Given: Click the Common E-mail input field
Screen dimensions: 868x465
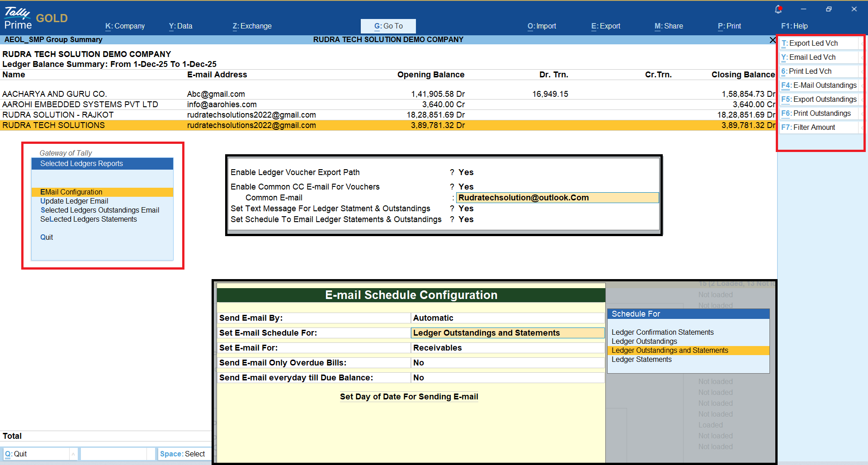Looking at the screenshot, I should pyautogui.click(x=557, y=198).
